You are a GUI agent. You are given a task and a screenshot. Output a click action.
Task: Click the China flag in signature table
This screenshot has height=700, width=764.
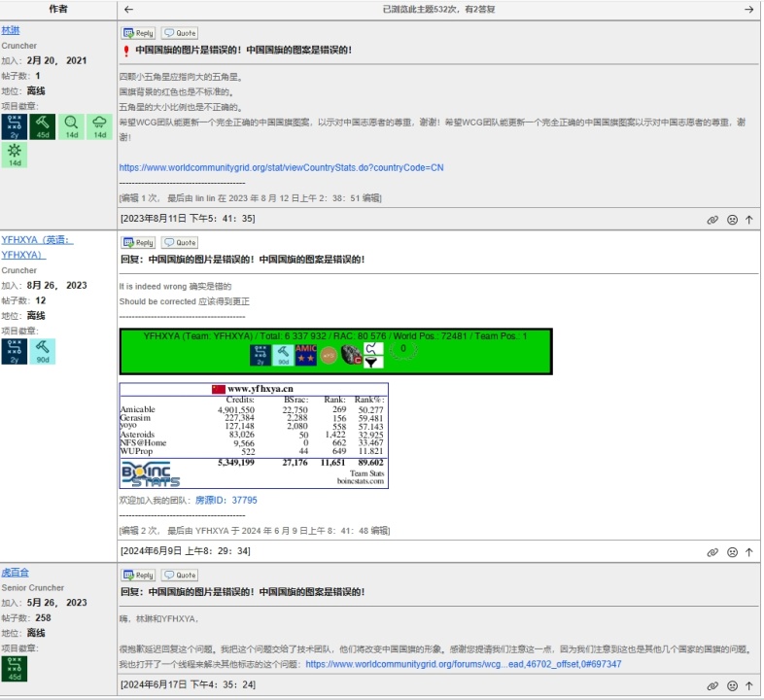click(219, 389)
